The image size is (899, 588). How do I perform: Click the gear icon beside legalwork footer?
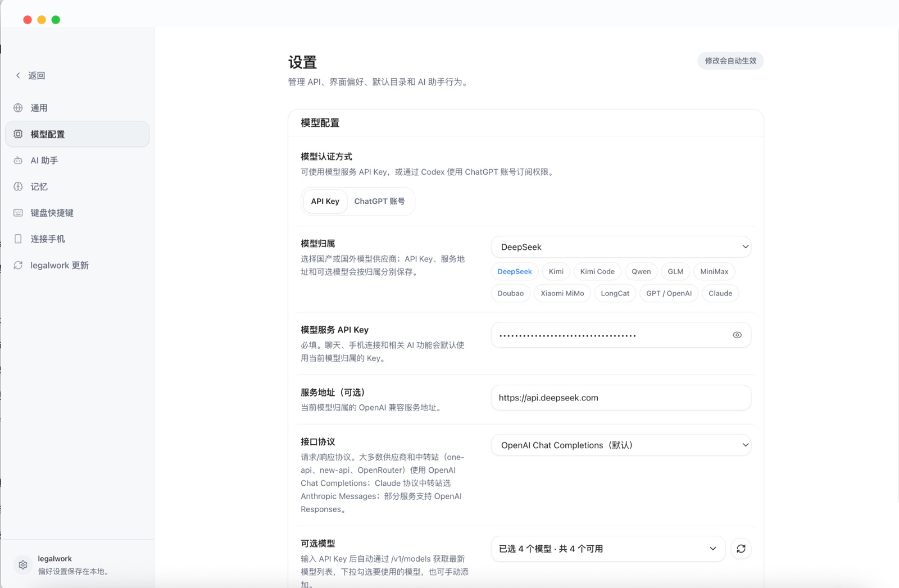(x=23, y=565)
